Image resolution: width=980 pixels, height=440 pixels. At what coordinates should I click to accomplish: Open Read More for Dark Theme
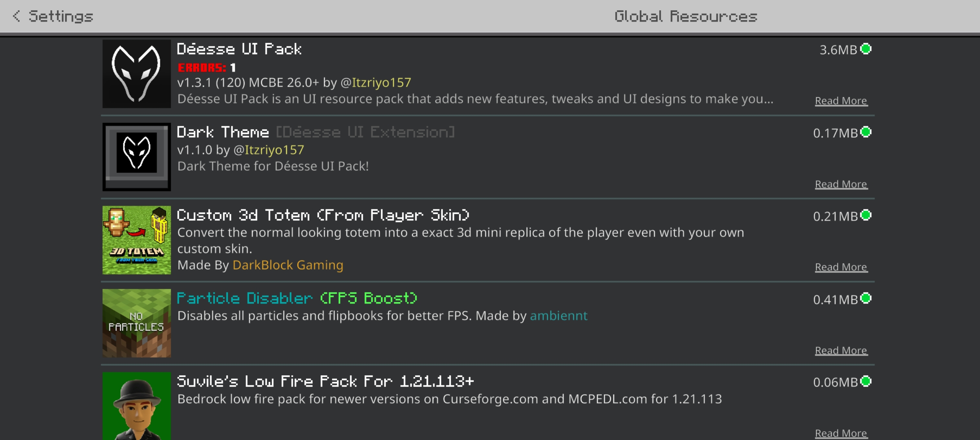[841, 184]
